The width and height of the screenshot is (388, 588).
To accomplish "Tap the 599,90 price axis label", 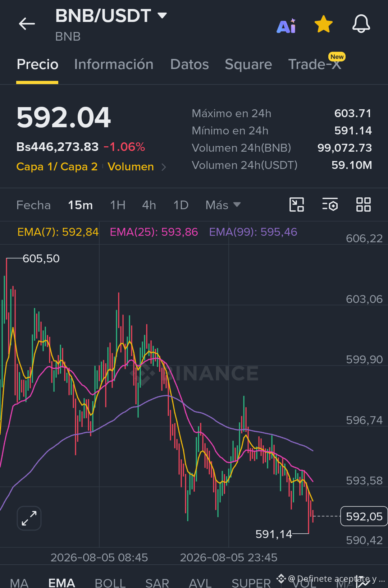I will coord(364,360).
